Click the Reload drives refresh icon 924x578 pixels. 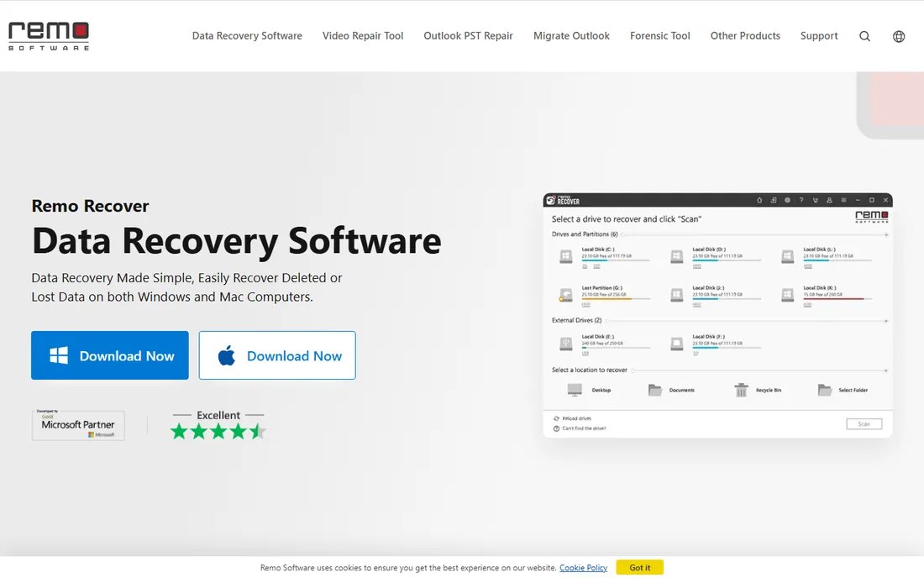click(x=556, y=418)
